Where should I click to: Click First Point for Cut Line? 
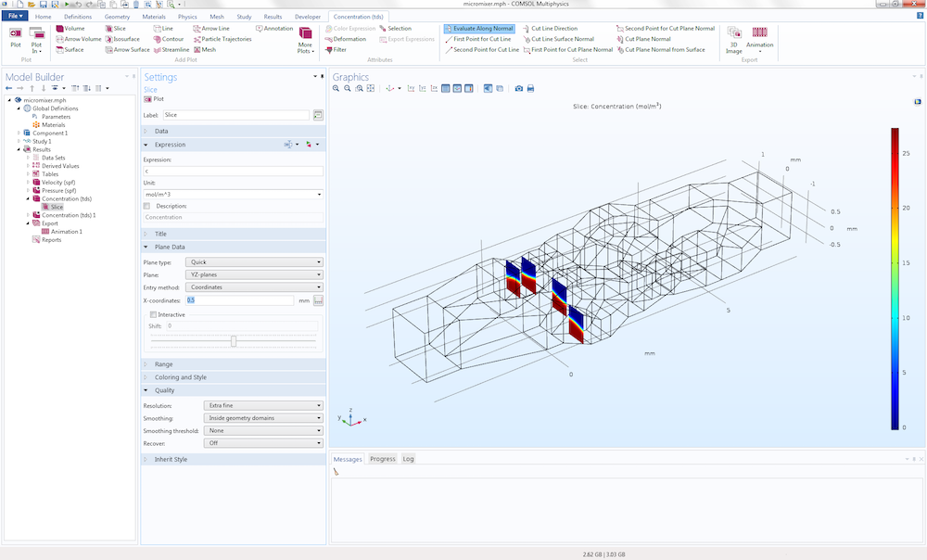477,39
